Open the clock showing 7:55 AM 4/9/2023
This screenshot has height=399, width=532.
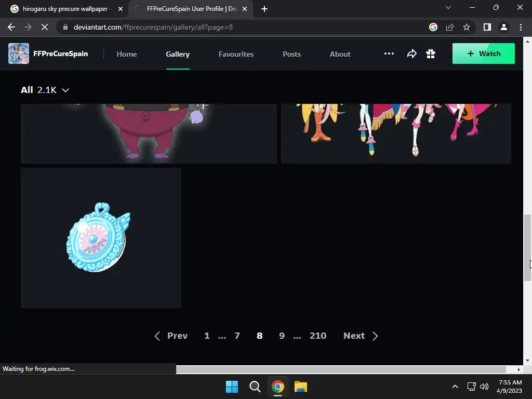(510, 387)
